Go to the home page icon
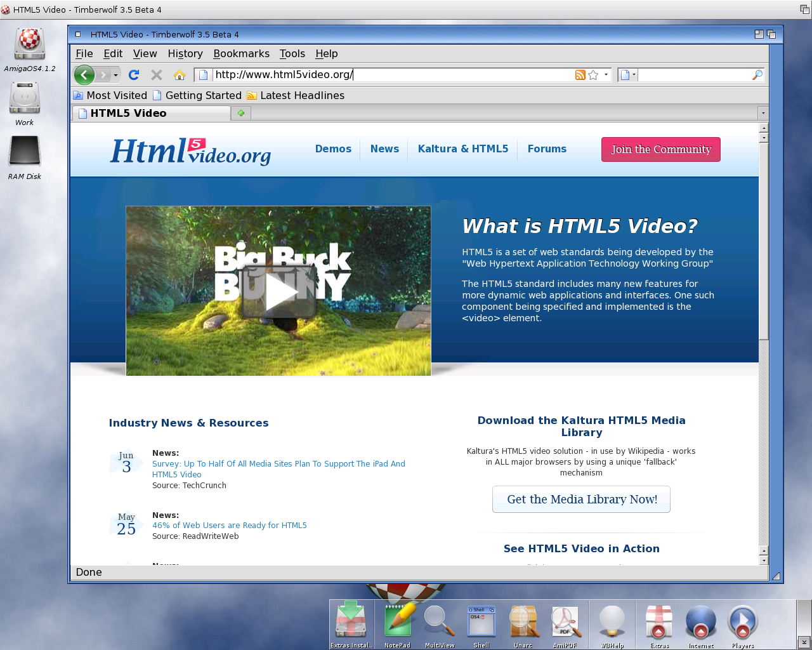Viewport: 812px width, 650px height. (180, 75)
